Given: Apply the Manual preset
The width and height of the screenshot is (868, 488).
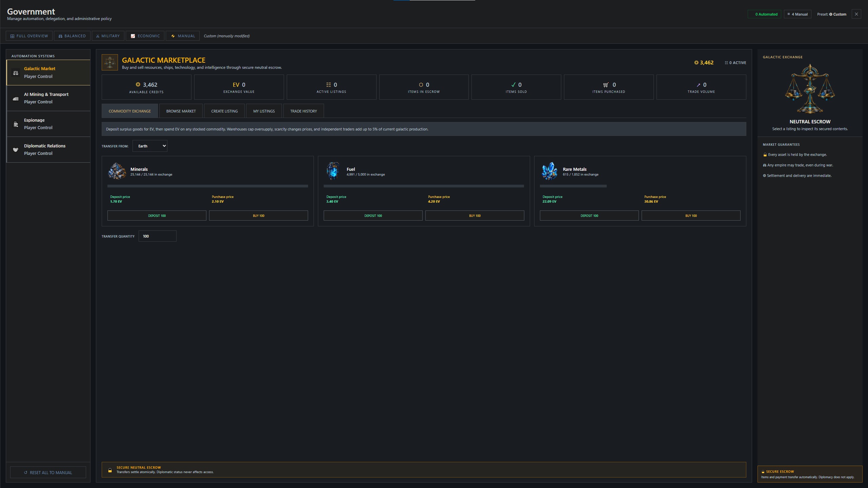Looking at the screenshot, I should (183, 36).
